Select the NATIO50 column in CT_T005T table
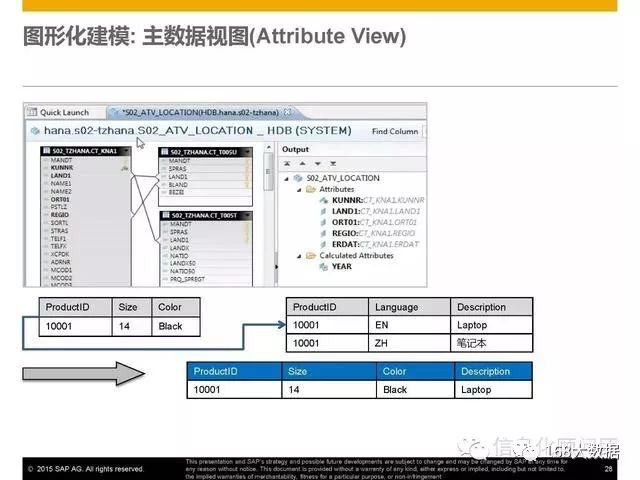The image size is (640, 480). [x=182, y=271]
